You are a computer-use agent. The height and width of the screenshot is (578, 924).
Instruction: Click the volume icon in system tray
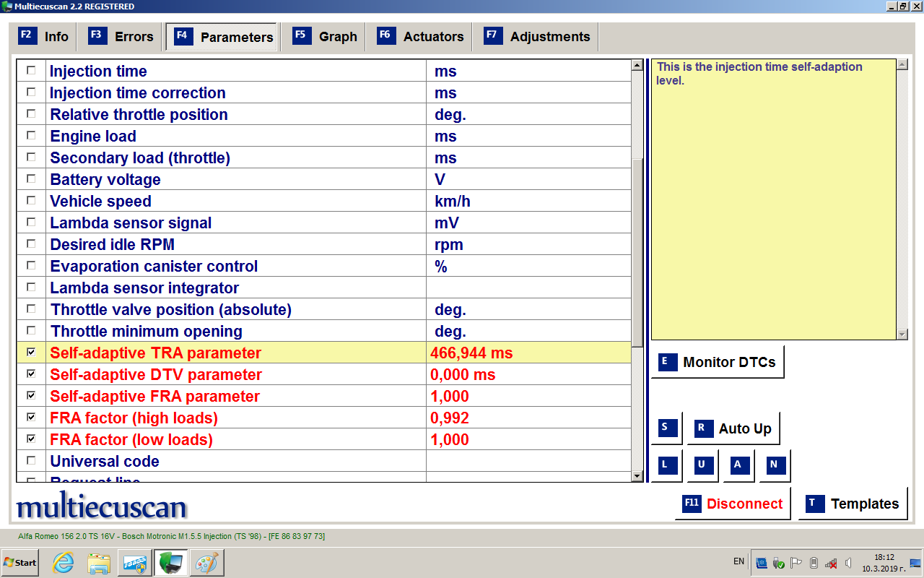(x=848, y=562)
